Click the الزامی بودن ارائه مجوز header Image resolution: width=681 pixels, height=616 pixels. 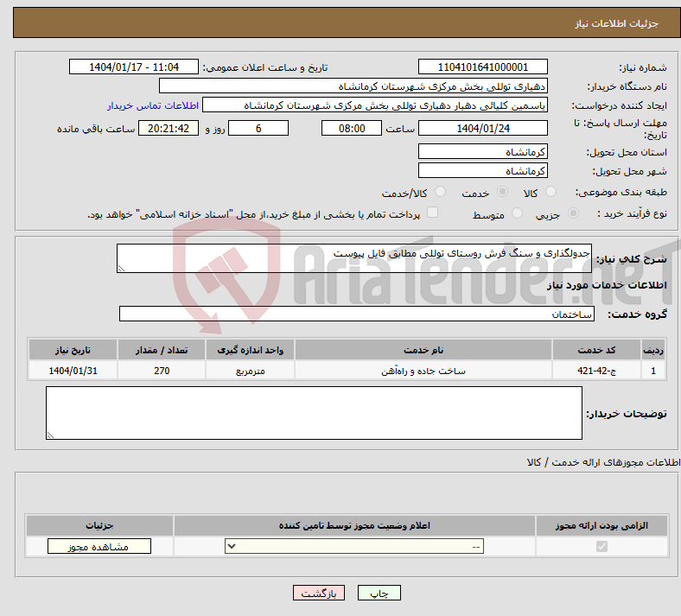[x=601, y=525]
